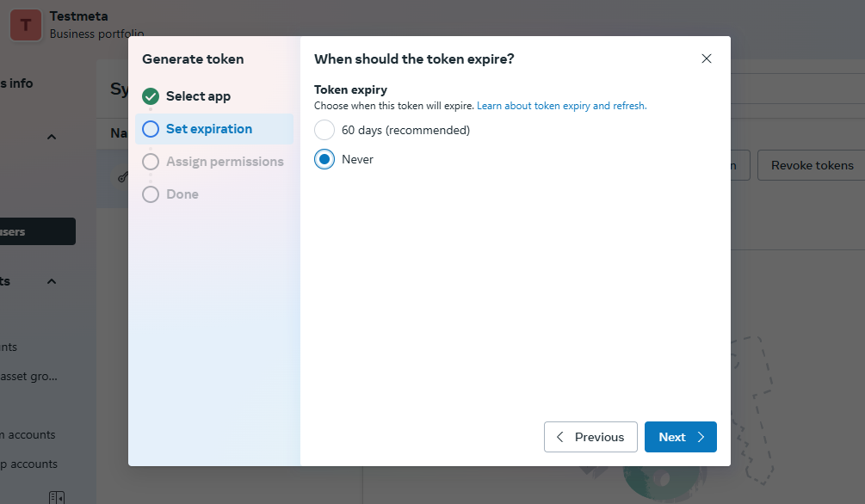Select the Never expiry radio option
Viewport: 865px width, 504px height.
coord(324,159)
